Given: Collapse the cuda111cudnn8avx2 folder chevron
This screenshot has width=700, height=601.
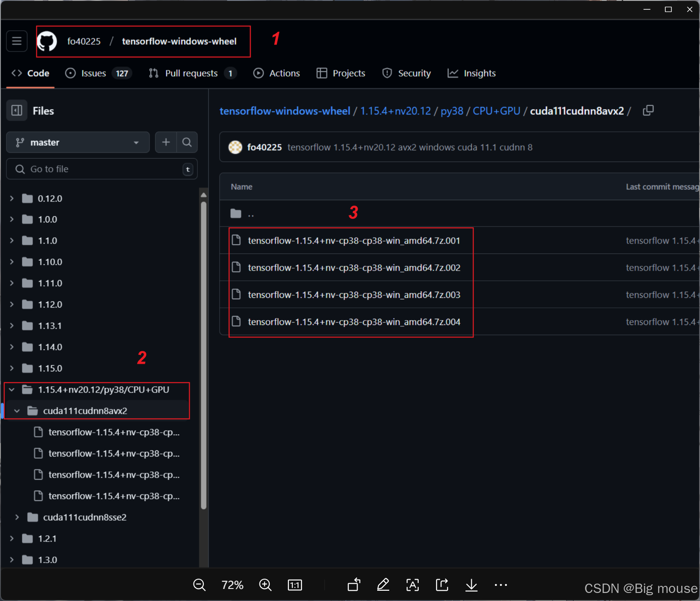Looking at the screenshot, I should click(x=17, y=411).
